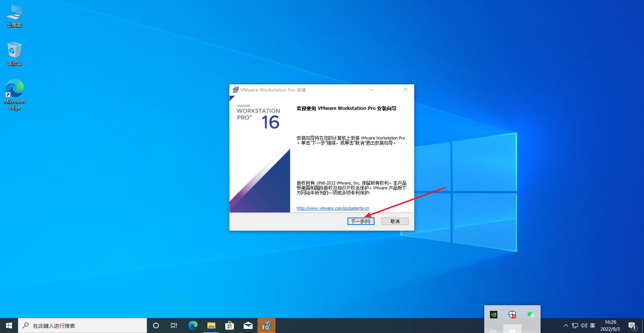Image resolution: width=644 pixels, height=333 pixels.
Task: Open the Windows Start menu
Action: [x=9, y=325]
